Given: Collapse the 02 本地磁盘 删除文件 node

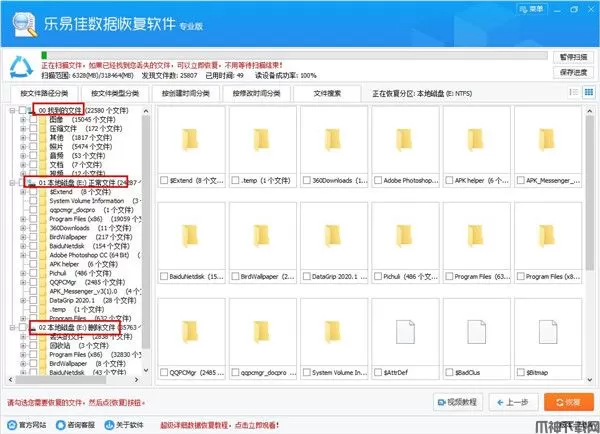Looking at the screenshot, I should pos(12,328).
